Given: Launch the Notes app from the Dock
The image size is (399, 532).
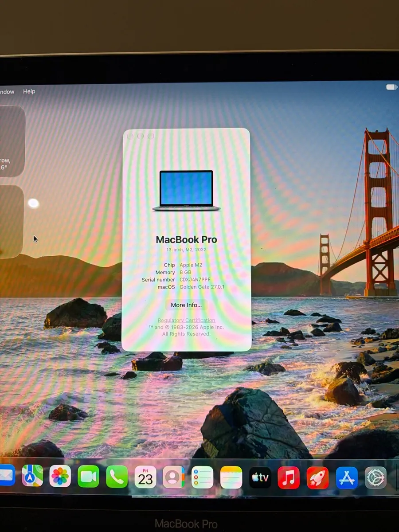Looking at the screenshot, I should click(x=231, y=477).
